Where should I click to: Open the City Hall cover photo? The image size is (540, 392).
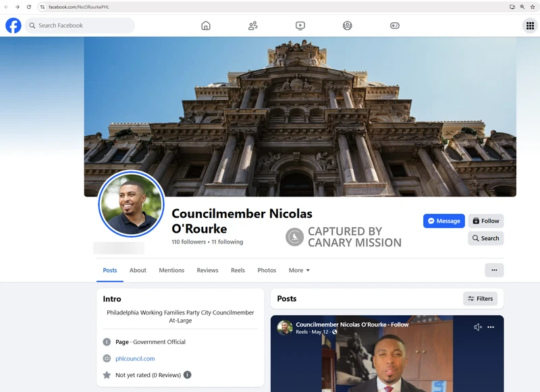pyautogui.click(x=300, y=117)
